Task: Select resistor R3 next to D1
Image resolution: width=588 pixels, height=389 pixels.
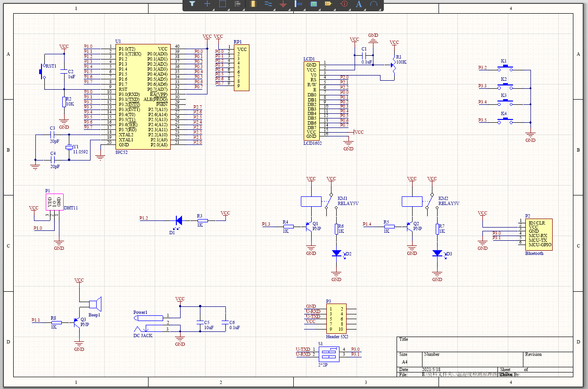Action: [202, 220]
